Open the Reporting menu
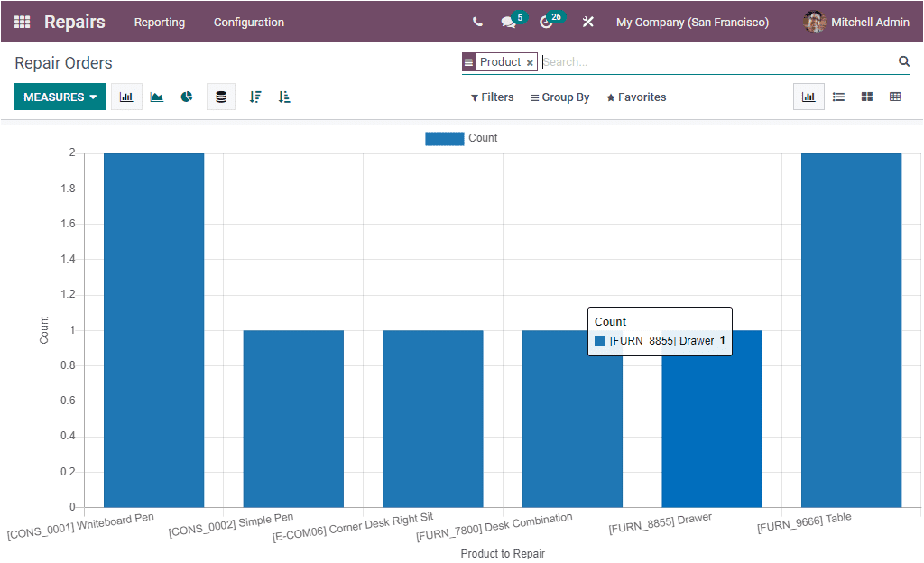924x563 pixels. tap(160, 22)
